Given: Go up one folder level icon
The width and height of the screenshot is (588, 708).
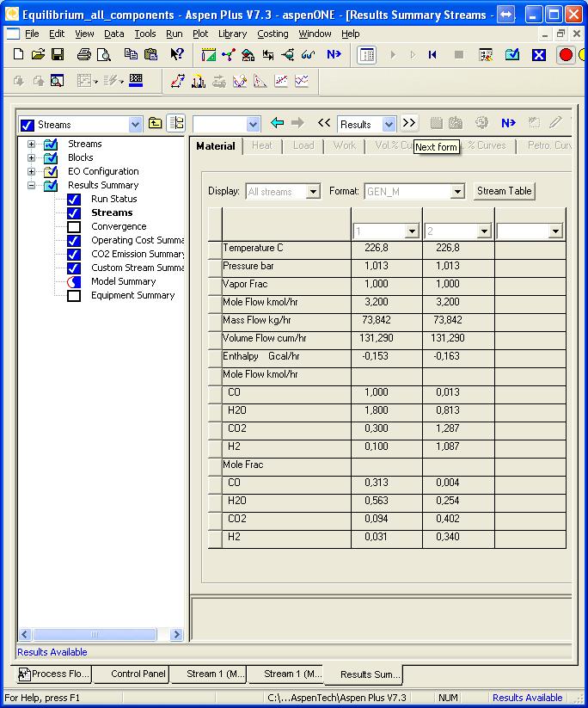Looking at the screenshot, I should click(156, 123).
